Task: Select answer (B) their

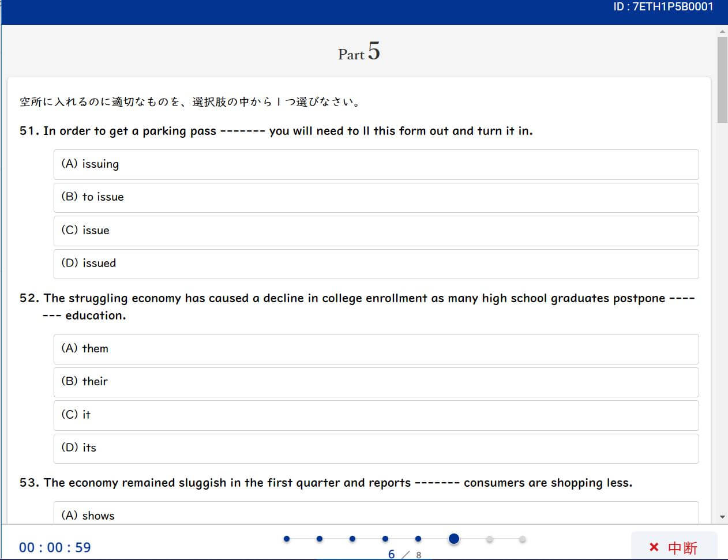Action: pos(376,382)
